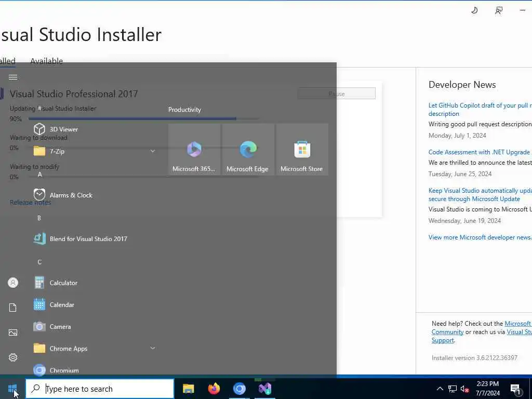
Task: Open the Chrome Apps folder
Action: pos(95,349)
